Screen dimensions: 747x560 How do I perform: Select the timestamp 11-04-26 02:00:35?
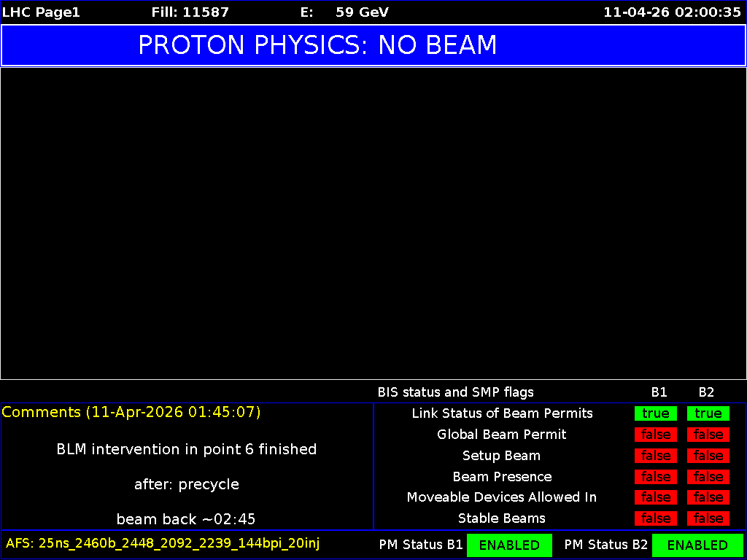(671, 12)
